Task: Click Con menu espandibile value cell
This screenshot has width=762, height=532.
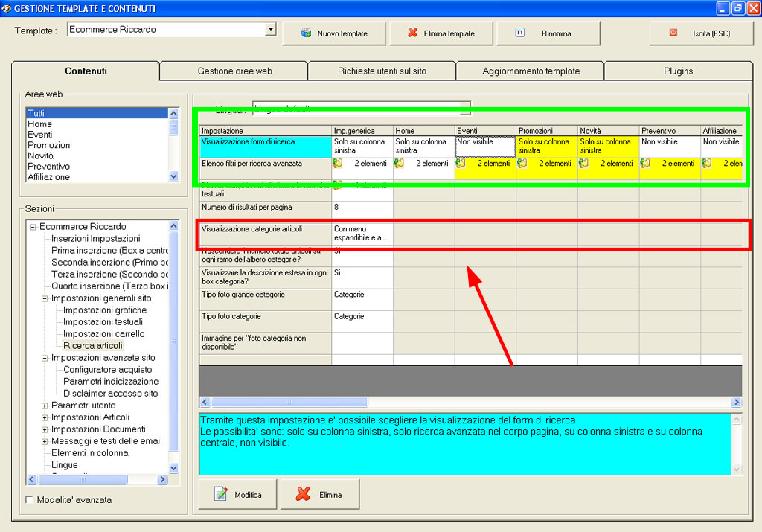Action: 362,234
